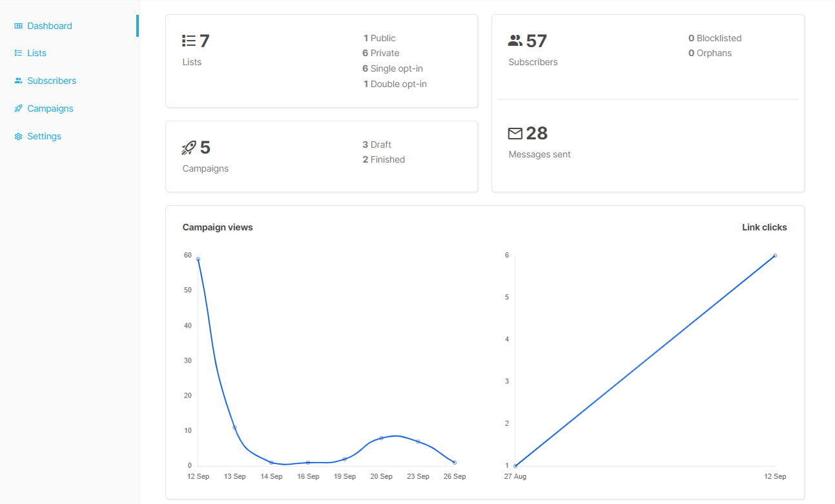This screenshot has width=835, height=504.
Task: Click the Campaigns rocket icon in sidebar
Action: click(x=18, y=108)
